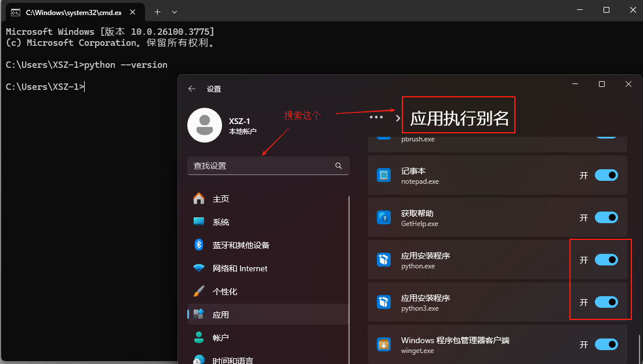Image resolution: width=643 pixels, height=364 pixels.
Task: Add a new terminal tab
Action: pyautogui.click(x=157, y=12)
